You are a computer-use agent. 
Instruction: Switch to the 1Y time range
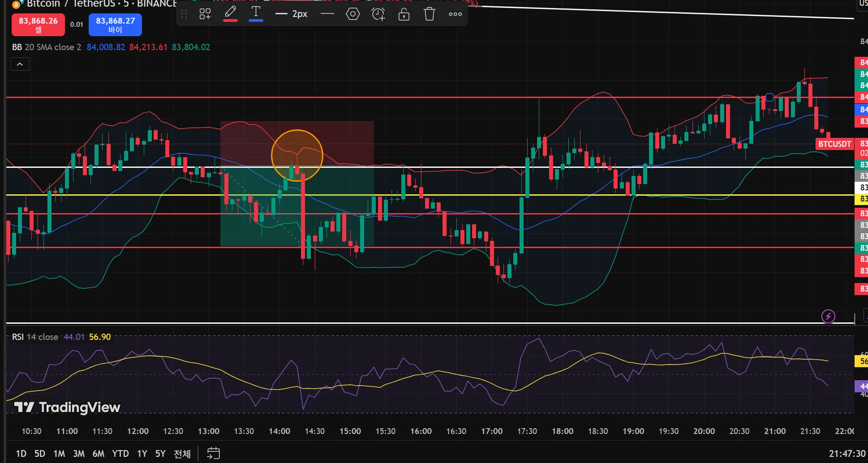(142, 454)
